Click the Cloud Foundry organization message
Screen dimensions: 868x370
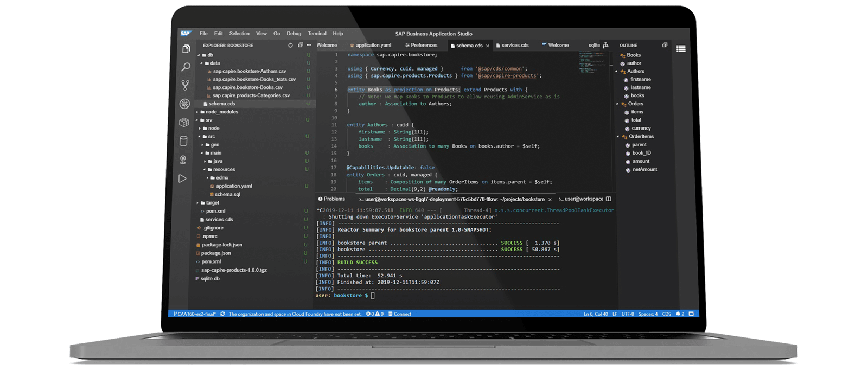pos(295,314)
